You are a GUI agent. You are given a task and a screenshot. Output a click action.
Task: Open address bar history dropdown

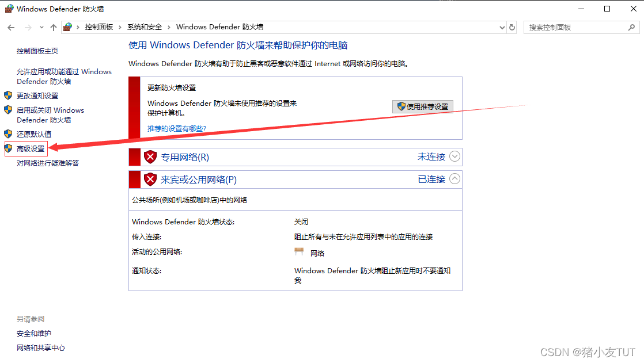pyautogui.click(x=502, y=28)
